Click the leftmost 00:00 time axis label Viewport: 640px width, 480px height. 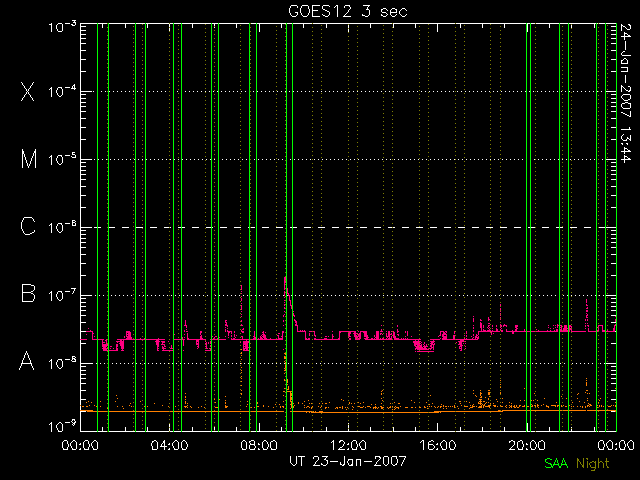80,445
